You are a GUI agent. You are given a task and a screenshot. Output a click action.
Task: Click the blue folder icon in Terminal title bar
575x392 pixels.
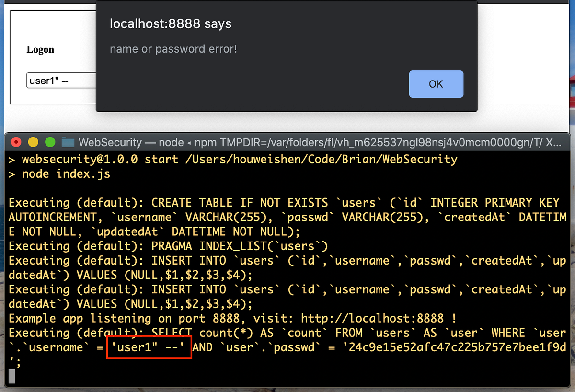point(67,142)
